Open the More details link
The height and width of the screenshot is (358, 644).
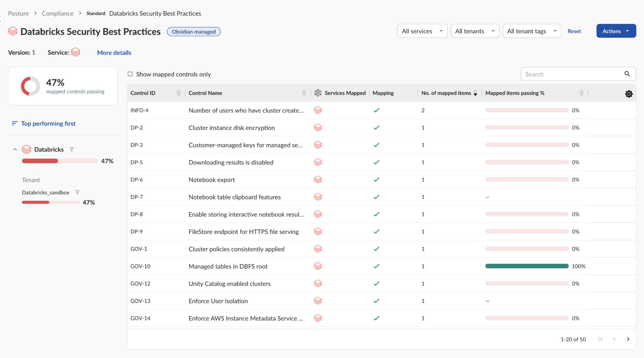click(114, 53)
